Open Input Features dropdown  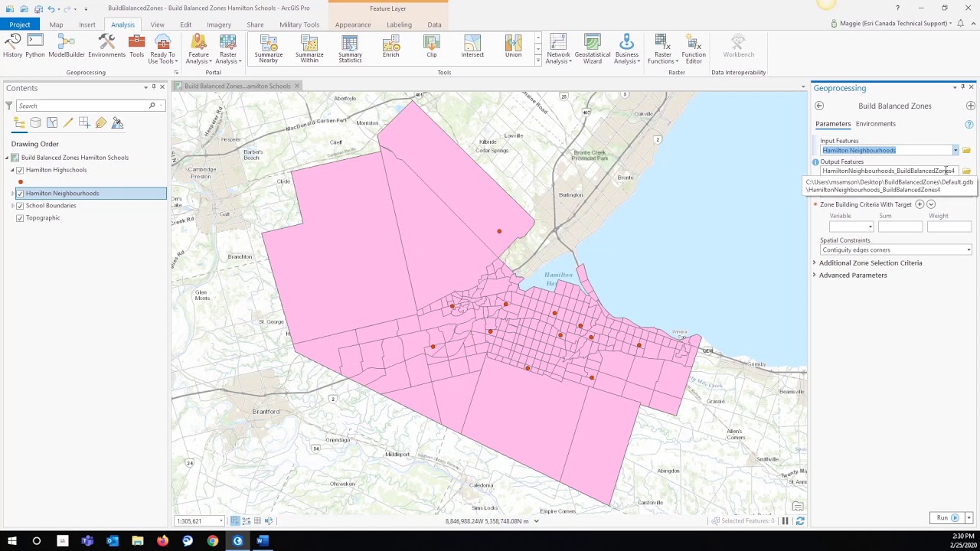click(955, 151)
